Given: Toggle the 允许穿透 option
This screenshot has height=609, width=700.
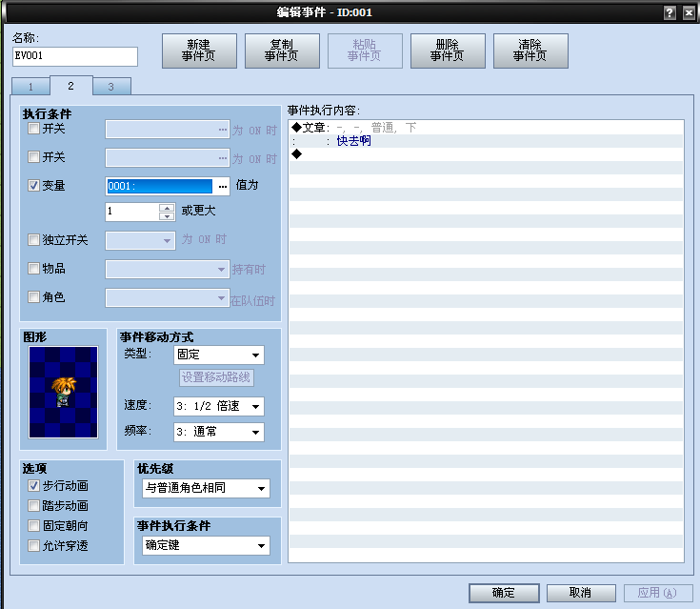Looking at the screenshot, I should pyautogui.click(x=33, y=545).
